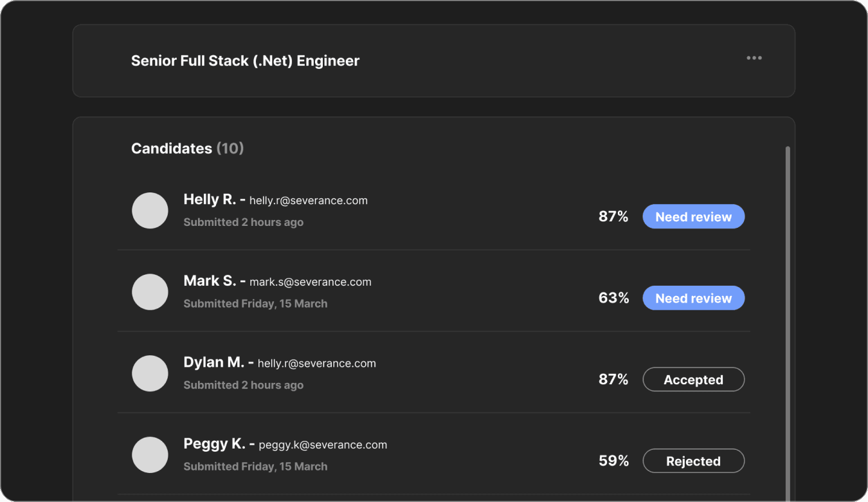
Task: Click Mark S.'s Need review badge
Action: (x=693, y=298)
